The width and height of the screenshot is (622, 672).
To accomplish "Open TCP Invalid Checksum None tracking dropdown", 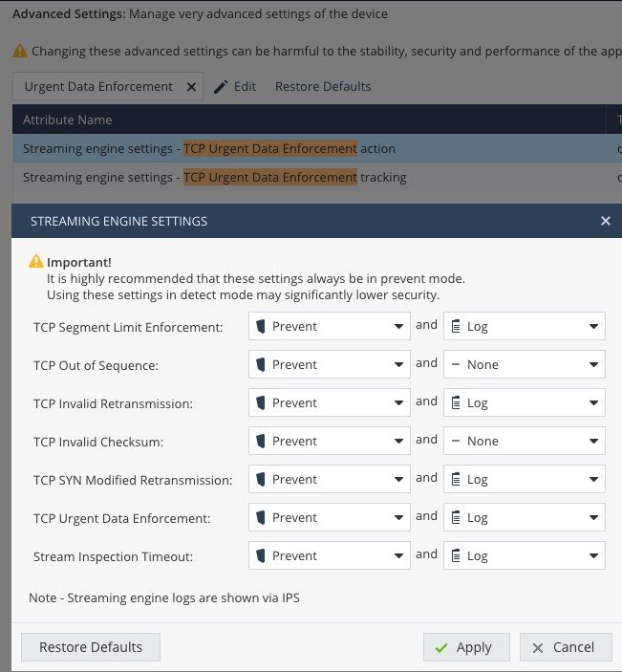I will click(x=525, y=441).
